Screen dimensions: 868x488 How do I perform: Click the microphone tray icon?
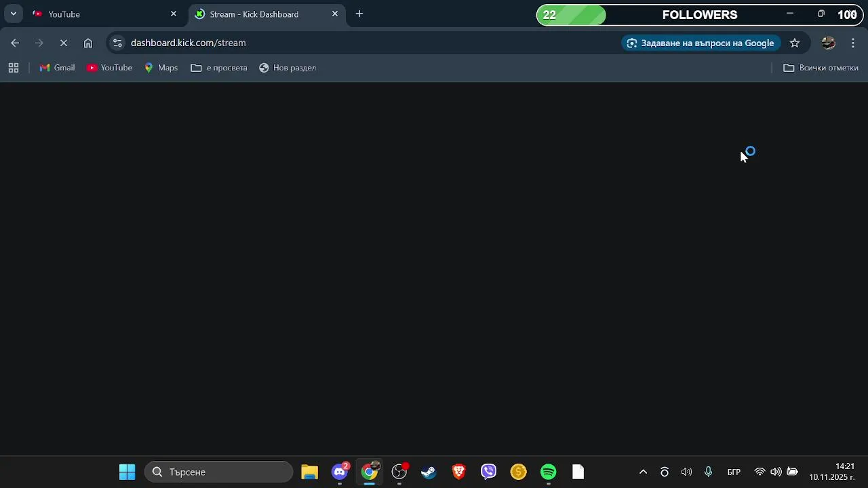click(709, 472)
